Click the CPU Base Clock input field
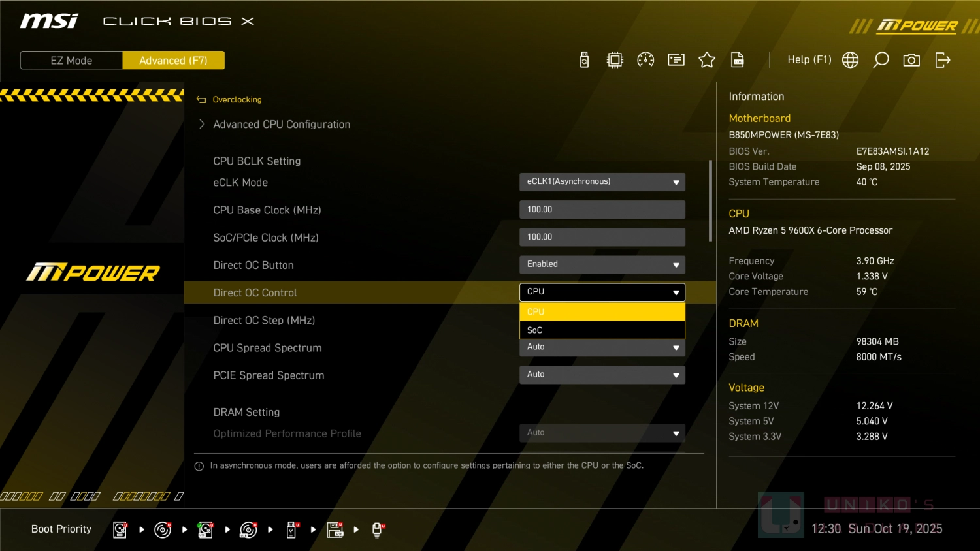The width and height of the screenshot is (980, 551). pos(602,210)
